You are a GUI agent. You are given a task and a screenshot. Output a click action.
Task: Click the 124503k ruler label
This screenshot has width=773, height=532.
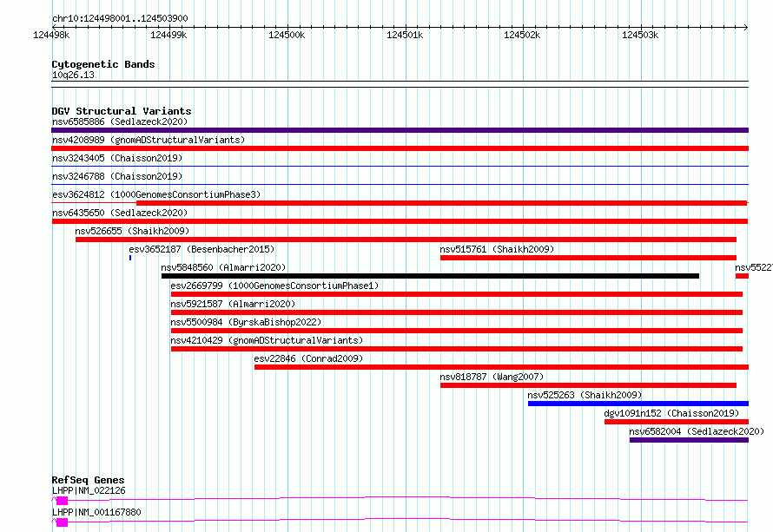coord(640,35)
